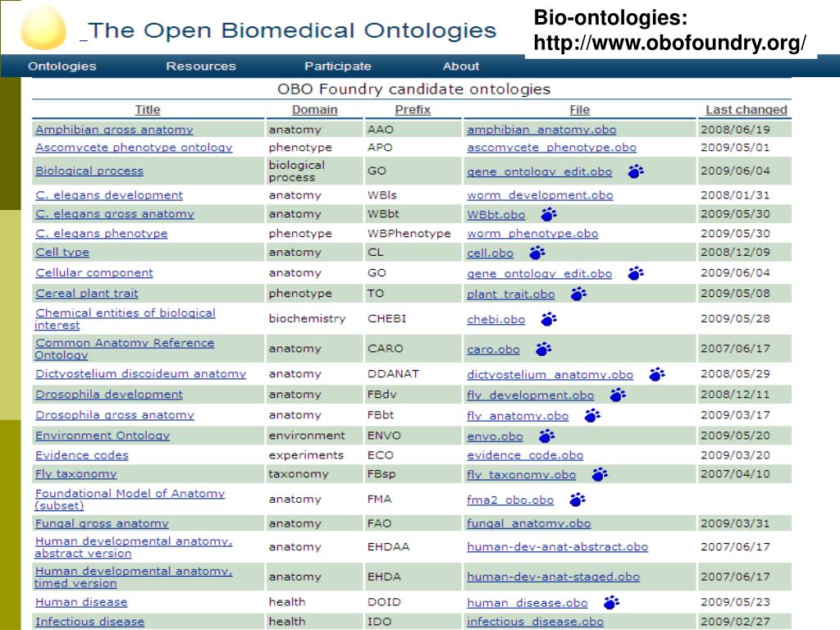Sort table by Title column header
840x630 pixels.
tap(148, 110)
